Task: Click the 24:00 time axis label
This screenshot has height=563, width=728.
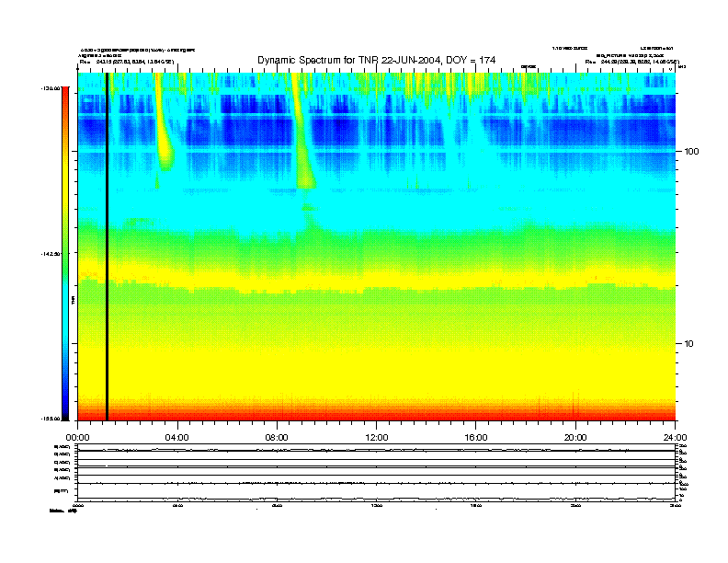Action: click(x=675, y=438)
